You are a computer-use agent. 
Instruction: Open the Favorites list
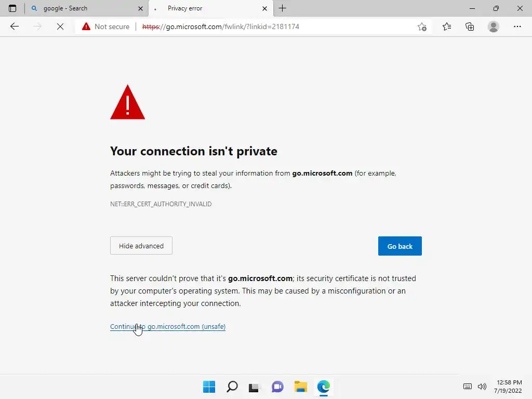(447, 26)
